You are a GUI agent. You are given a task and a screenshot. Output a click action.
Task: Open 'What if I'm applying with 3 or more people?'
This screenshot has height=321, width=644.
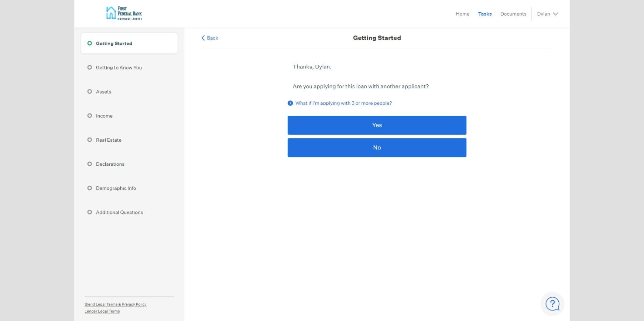[343, 103]
